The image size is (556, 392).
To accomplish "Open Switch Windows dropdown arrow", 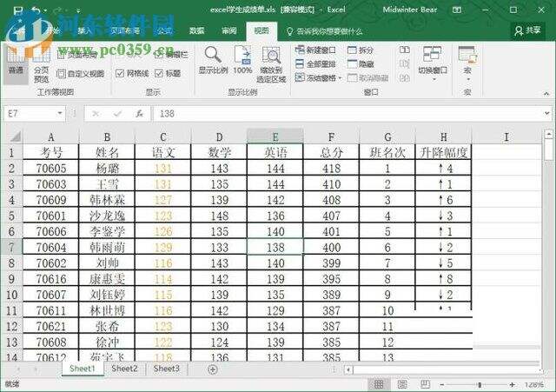I will (434, 79).
